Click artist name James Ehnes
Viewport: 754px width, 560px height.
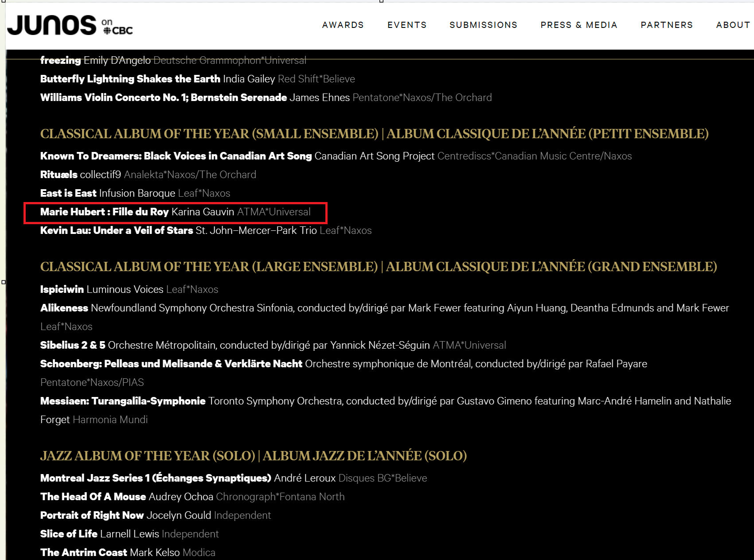pos(320,97)
